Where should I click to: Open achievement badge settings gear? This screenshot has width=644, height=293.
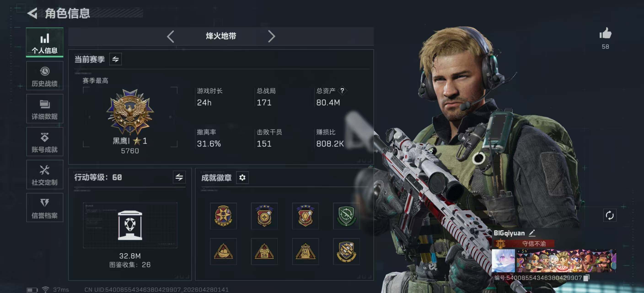click(242, 178)
